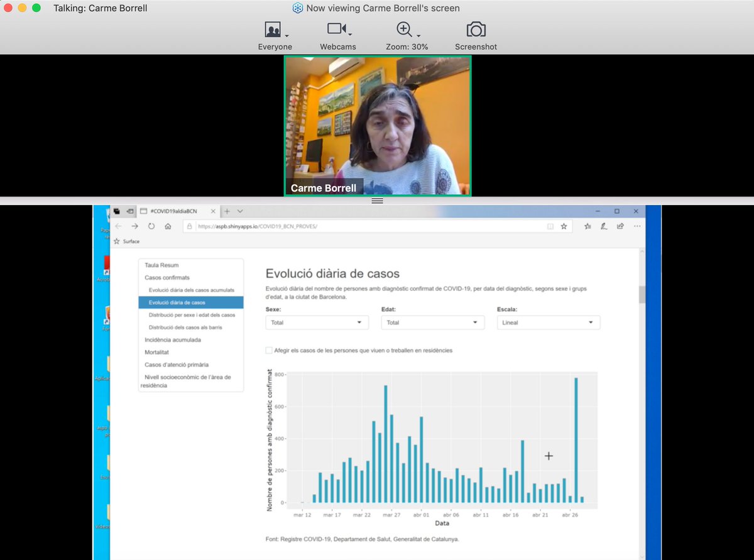This screenshot has width=754, height=560.
Task: Change the Escala dropdown from Lineal
Action: coord(549,322)
